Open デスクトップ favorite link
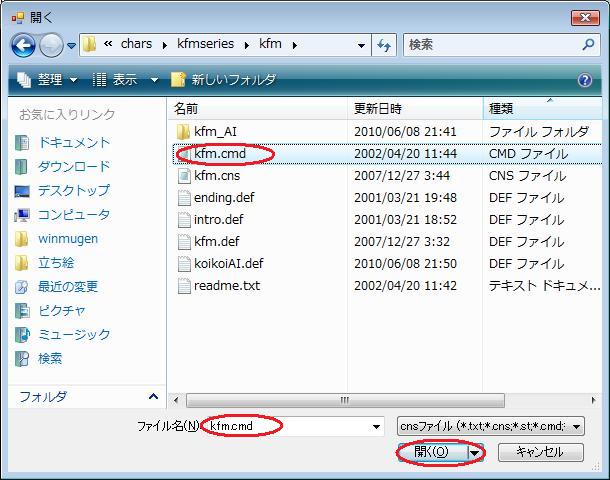Viewport: 610px width, 480px height. pyautogui.click(x=74, y=191)
